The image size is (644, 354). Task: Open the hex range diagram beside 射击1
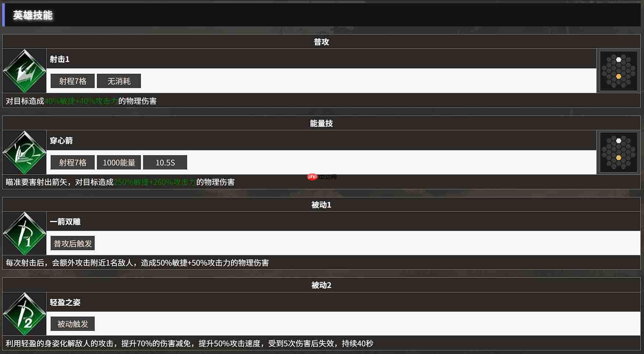coord(619,71)
